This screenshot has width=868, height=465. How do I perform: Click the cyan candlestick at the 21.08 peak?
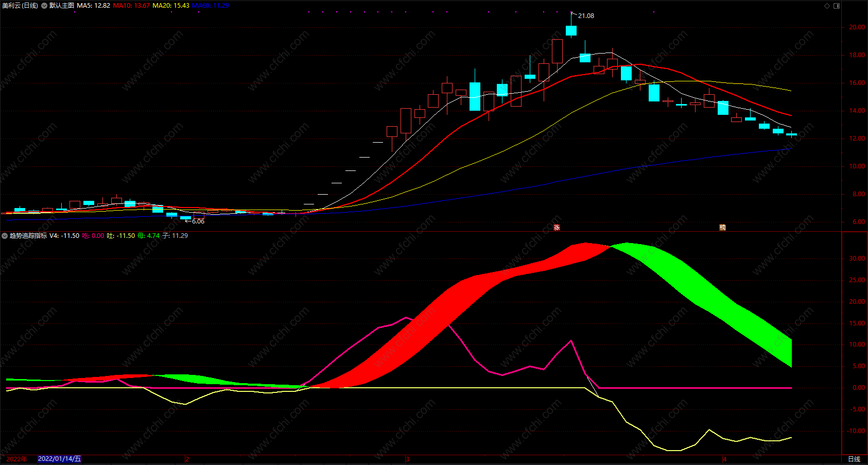click(571, 30)
